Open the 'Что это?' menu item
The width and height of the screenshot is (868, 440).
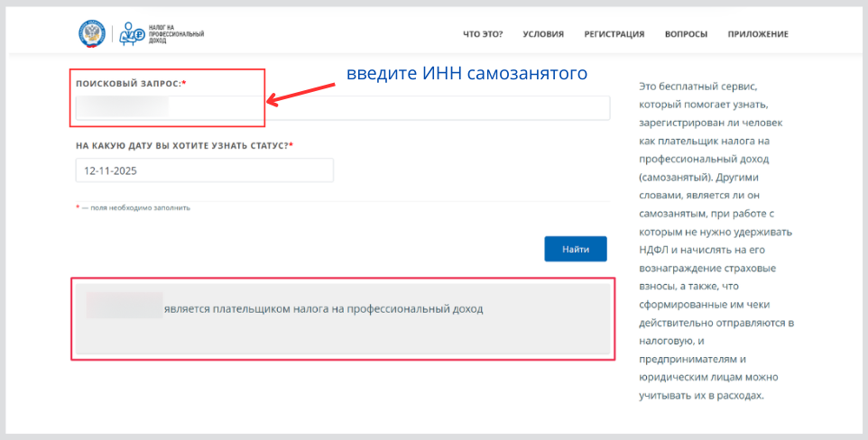point(483,34)
